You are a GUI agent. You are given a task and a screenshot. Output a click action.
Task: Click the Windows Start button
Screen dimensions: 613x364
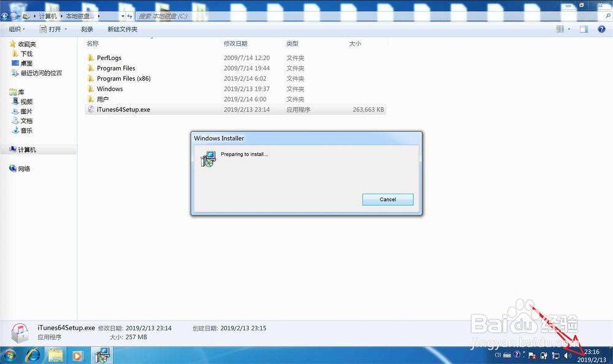(x=10, y=355)
